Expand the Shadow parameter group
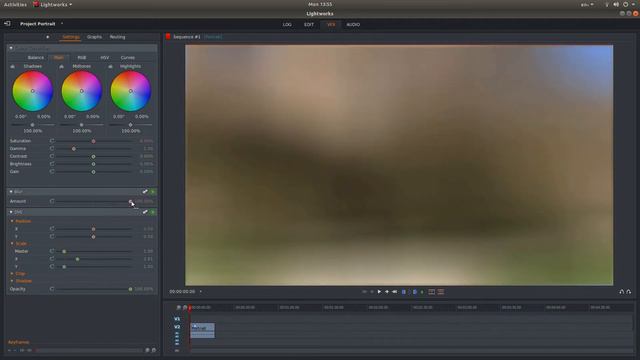 point(12,281)
